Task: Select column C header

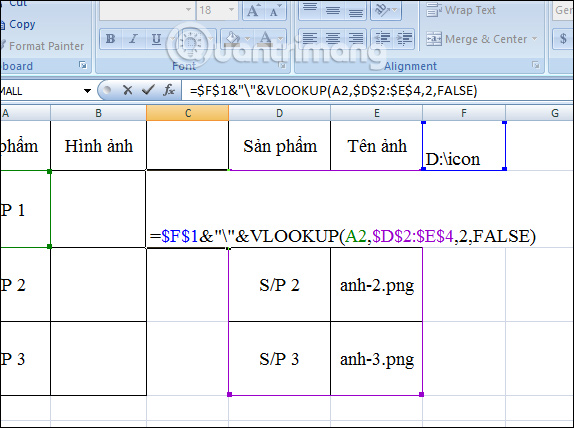Action: click(188, 113)
